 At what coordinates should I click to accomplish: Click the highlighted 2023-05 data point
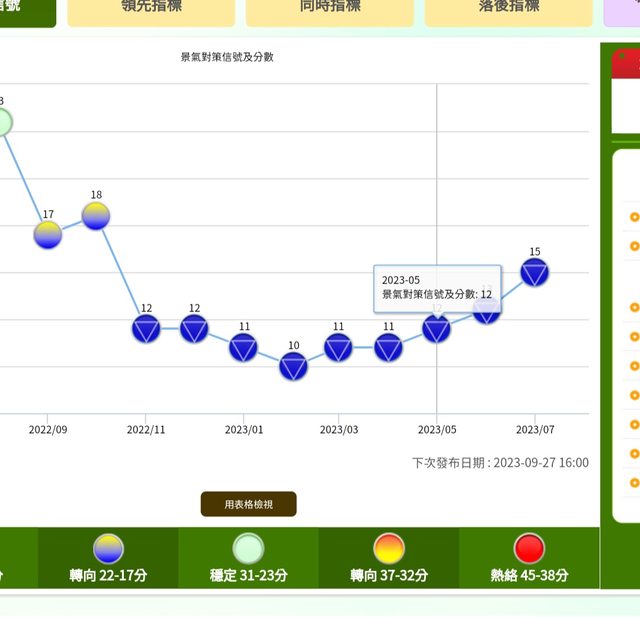click(x=436, y=329)
